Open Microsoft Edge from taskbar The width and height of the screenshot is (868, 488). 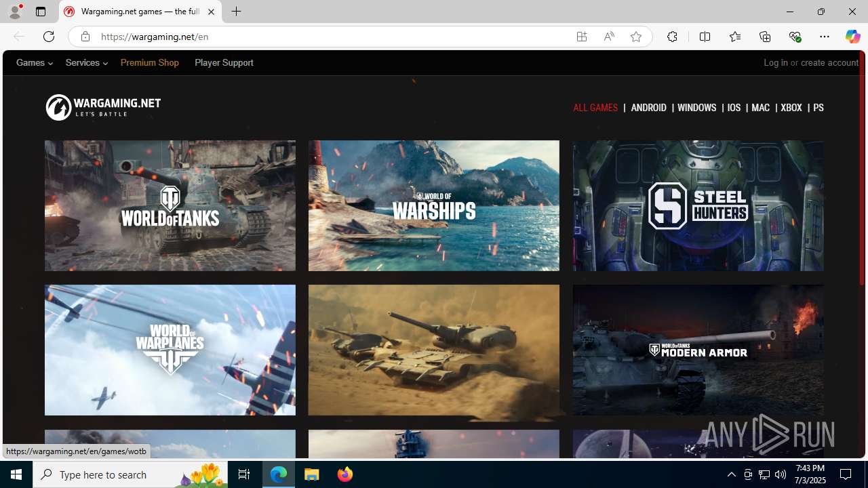[279, 474]
